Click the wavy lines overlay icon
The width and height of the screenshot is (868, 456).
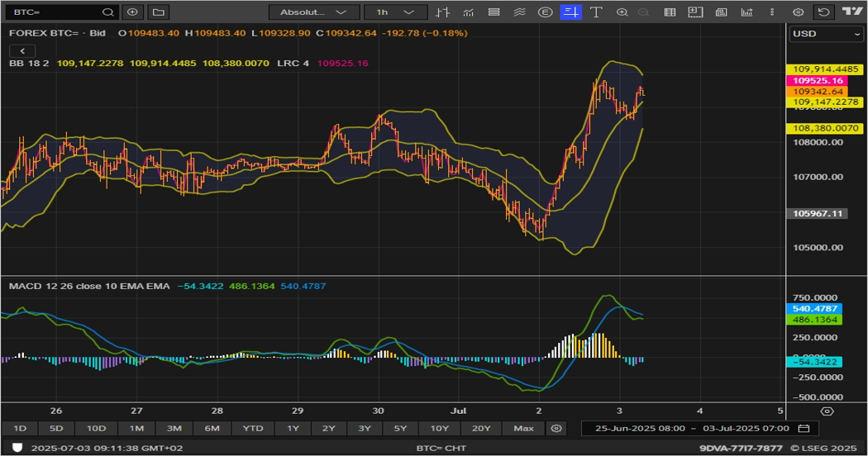[519, 12]
